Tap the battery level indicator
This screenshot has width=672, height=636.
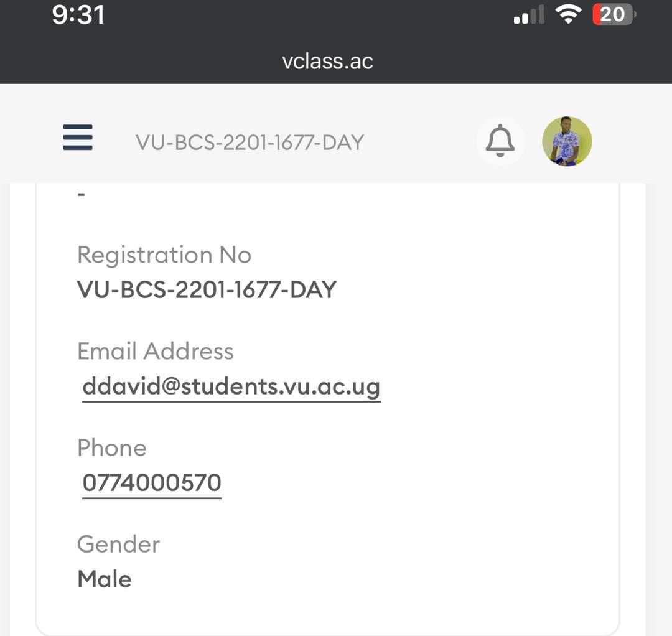(x=614, y=14)
